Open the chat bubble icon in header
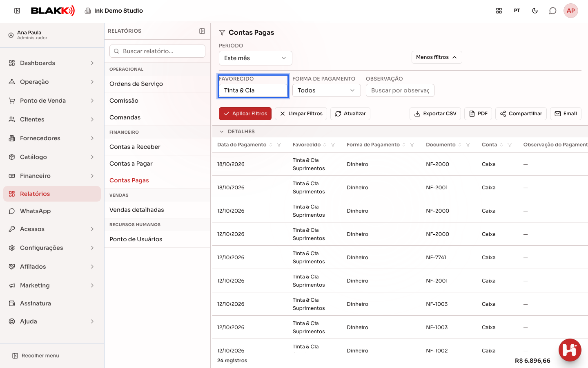The width and height of the screenshot is (588, 368). coord(553,11)
